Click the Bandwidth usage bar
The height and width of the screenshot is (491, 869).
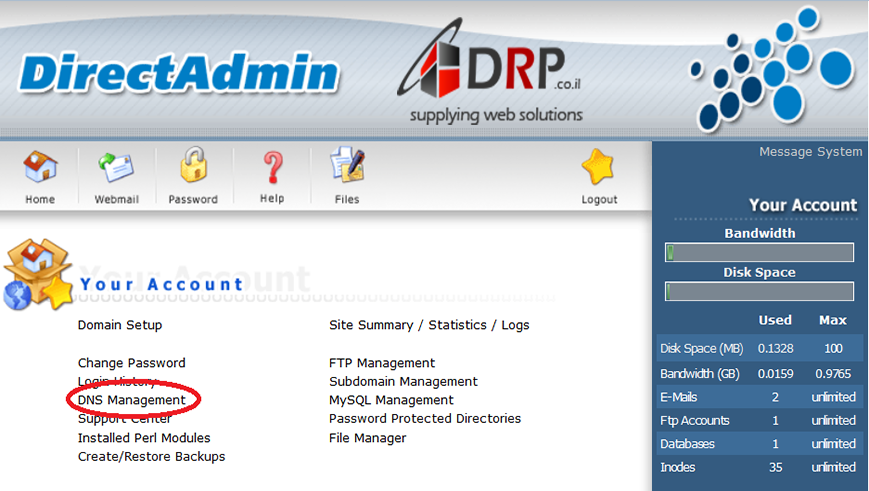[x=759, y=252]
